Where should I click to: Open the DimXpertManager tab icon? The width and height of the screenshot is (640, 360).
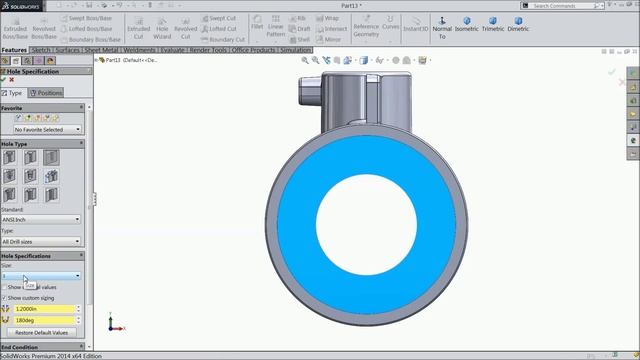[38, 61]
